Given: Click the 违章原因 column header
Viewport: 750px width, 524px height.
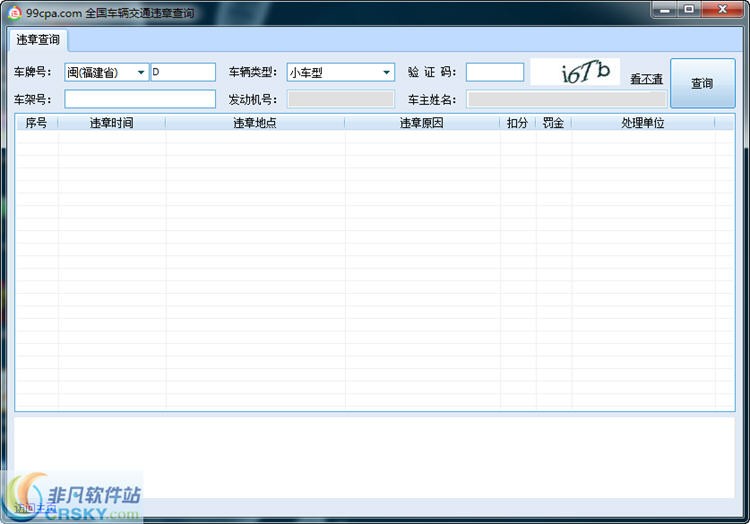Looking at the screenshot, I should pyautogui.click(x=422, y=123).
